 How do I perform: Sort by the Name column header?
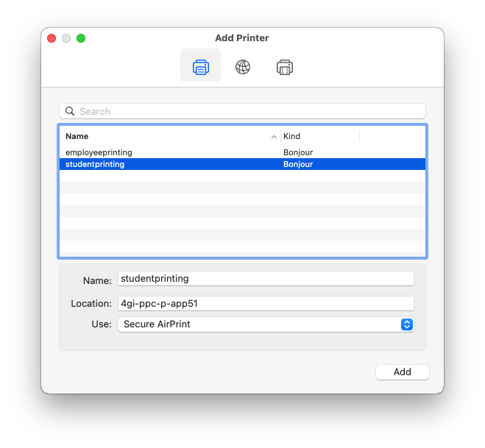77,136
